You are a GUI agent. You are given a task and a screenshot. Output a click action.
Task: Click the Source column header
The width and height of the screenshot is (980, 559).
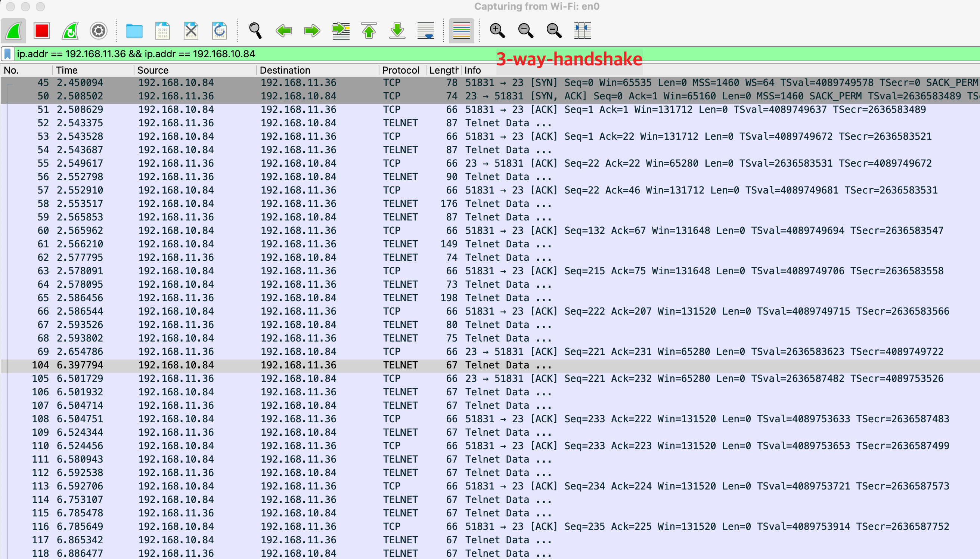click(x=153, y=70)
